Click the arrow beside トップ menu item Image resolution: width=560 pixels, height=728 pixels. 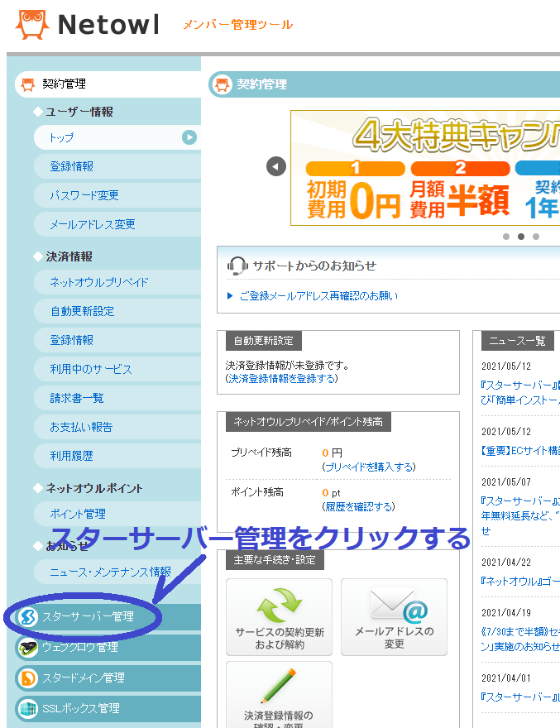(189, 137)
